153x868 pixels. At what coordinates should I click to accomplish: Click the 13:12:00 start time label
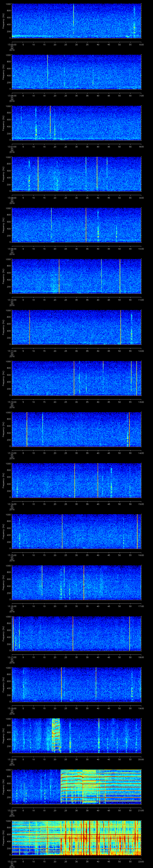[12, 402]
